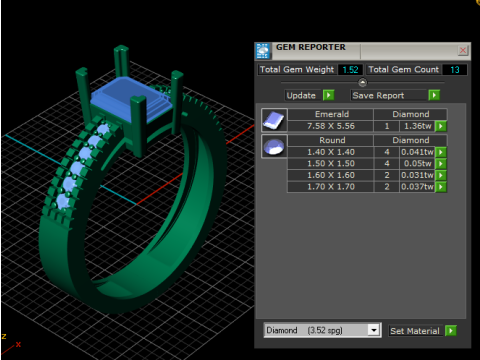Click the green arrow beside Save Report
The width and height of the screenshot is (480, 360).
tap(434, 95)
